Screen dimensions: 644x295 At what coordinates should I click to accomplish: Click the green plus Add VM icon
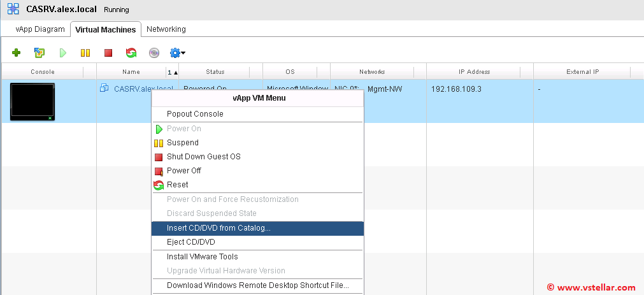[17, 53]
